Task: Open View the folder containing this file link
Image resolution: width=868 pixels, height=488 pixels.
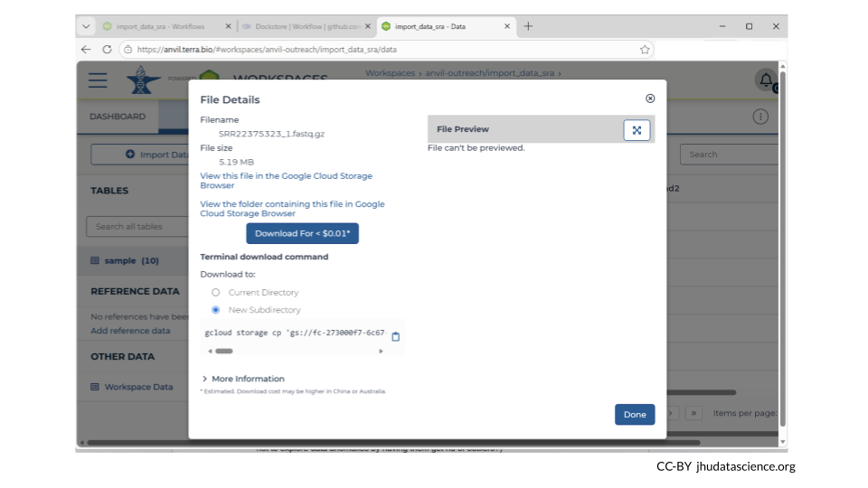Action: (292, 209)
